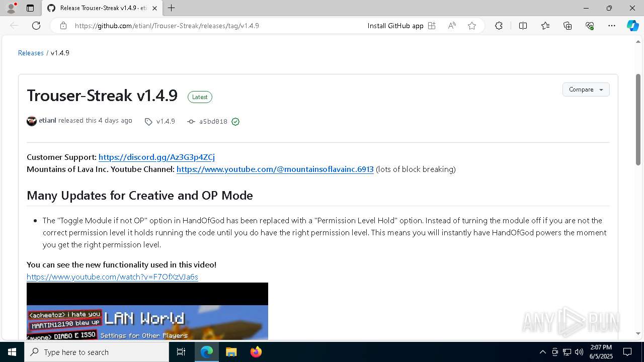
Task: Open the v1.4.9 tag link
Action: click(x=160, y=122)
